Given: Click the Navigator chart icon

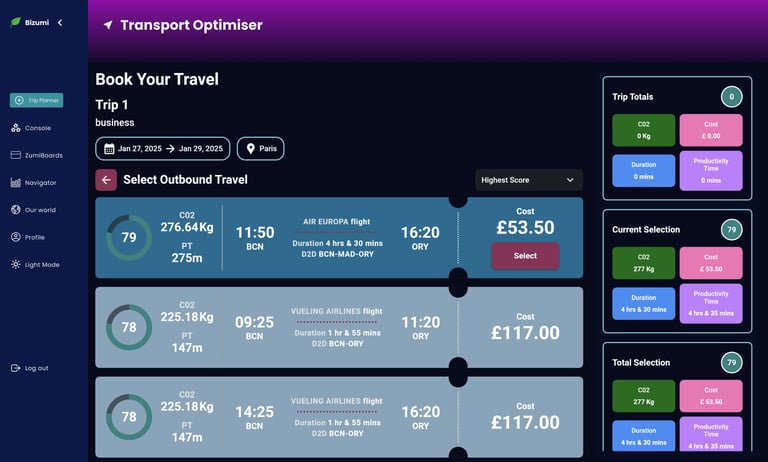Looking at the screenshot, I should [16, 183].
